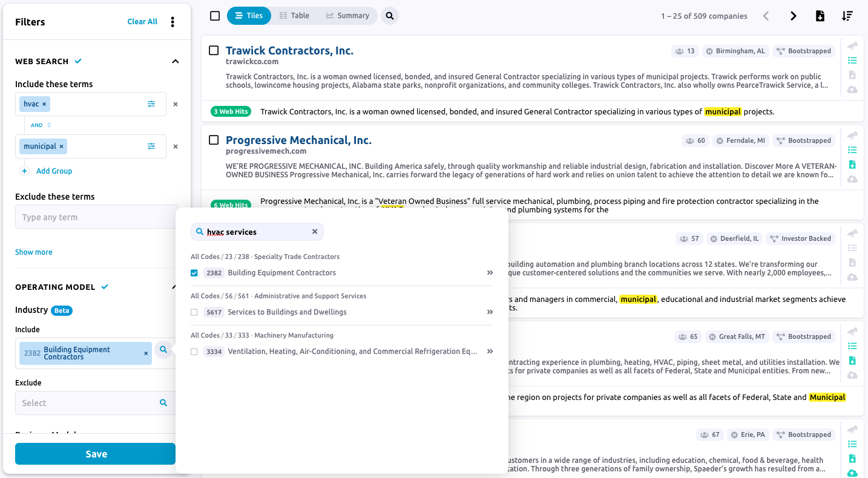
Task: Collapse the OPERATING MODEL section
Action: click(x=174, y=287)
